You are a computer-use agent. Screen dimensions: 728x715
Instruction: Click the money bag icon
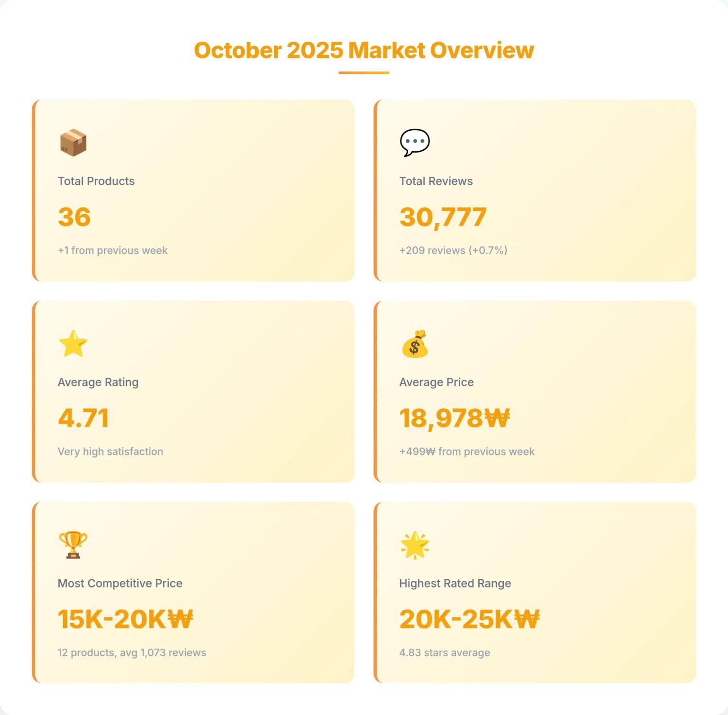[415, 344]
